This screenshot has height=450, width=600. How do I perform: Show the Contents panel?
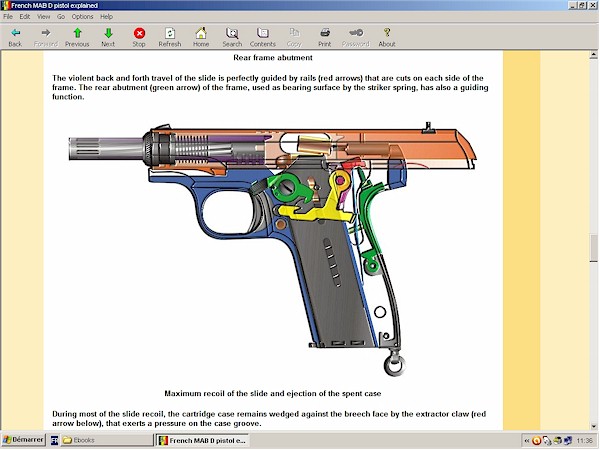pos(263,38)
